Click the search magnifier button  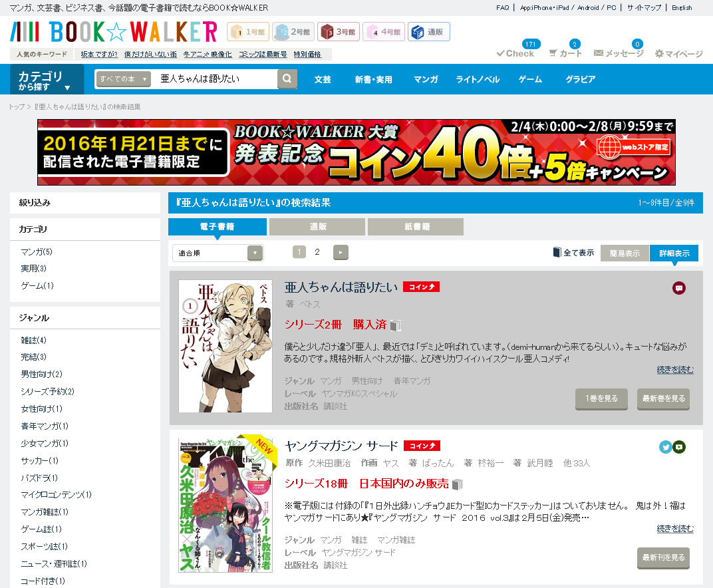click(287, 78)
